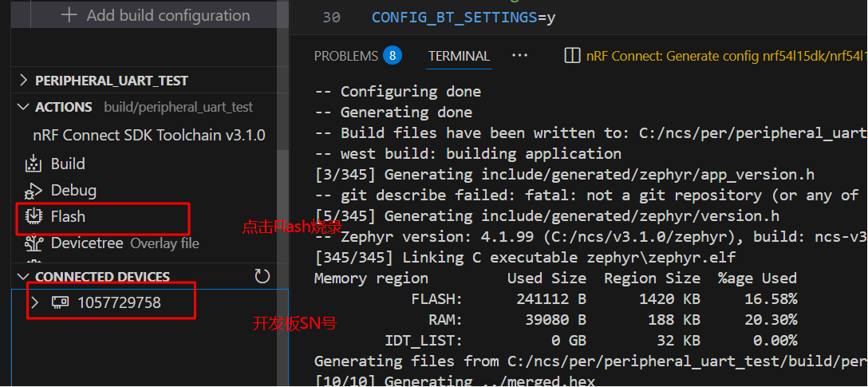This screenshot has width=868, height=387.
Task: Refresh the connected devices list
Action: coord(262,276)
